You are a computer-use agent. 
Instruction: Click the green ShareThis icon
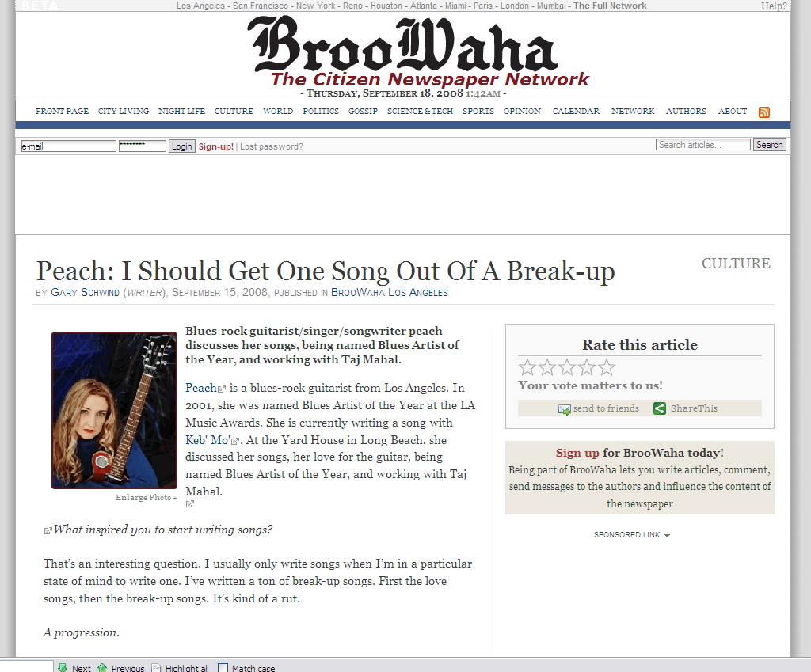(x=660, y=408)
